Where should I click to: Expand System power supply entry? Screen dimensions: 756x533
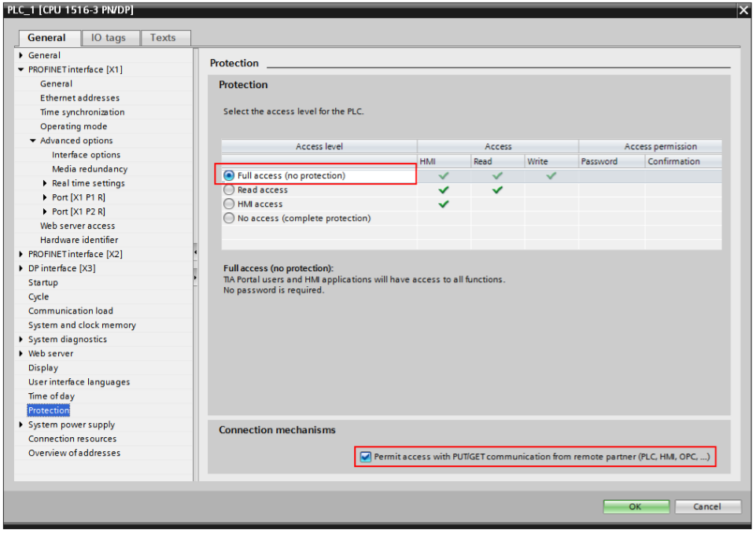click(20, 425)
